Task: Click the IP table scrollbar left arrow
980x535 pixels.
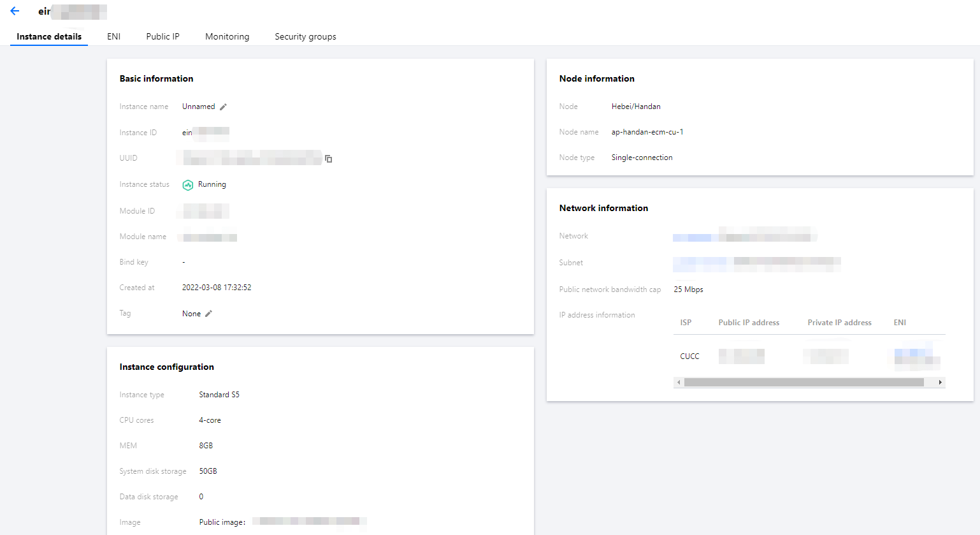Action: [679, 383]
